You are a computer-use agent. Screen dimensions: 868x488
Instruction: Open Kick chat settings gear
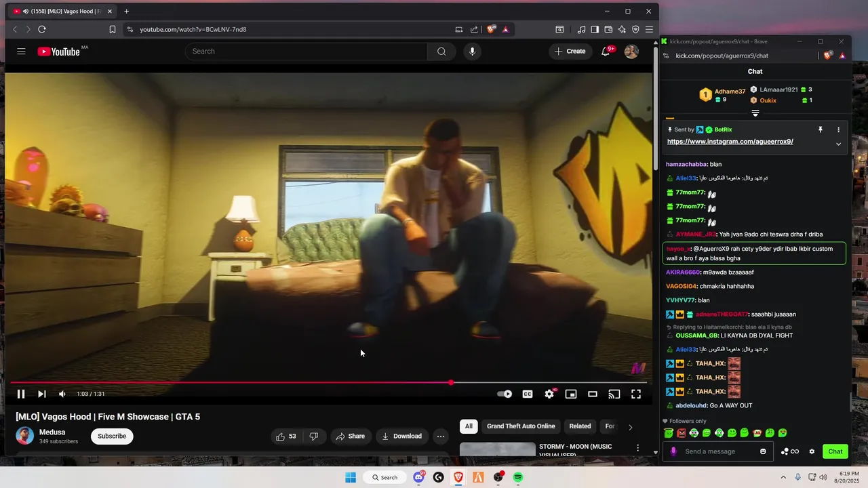pyautogui.click(x=812, y=451)
